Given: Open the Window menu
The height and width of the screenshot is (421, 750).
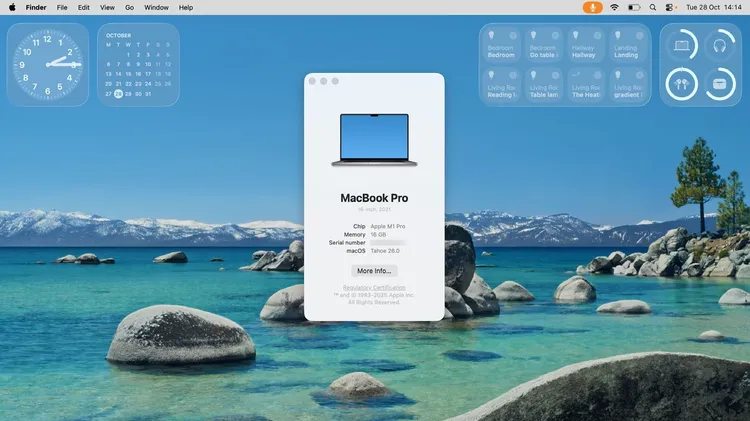Looking at the screenshot, I should [x=156, y=7].
